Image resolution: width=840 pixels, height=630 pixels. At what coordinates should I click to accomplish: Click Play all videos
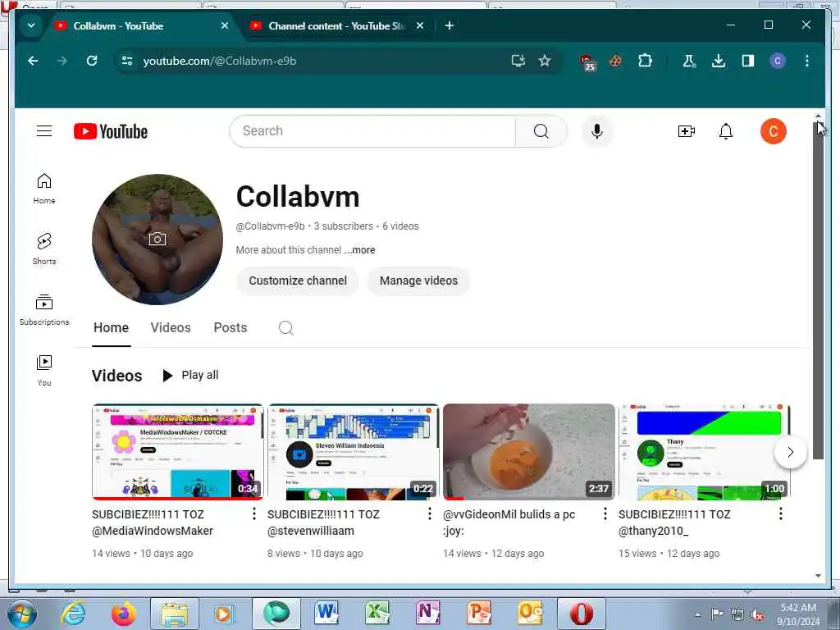coord(190,376)
